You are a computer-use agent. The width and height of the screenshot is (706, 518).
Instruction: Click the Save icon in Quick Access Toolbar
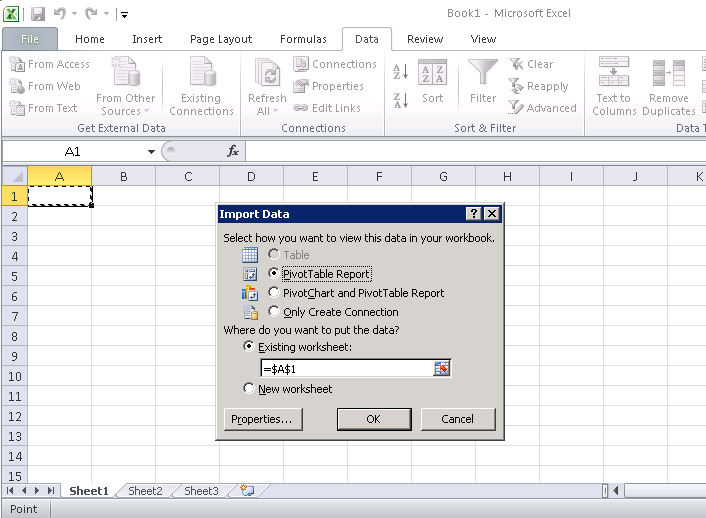(x=38, y=14)
